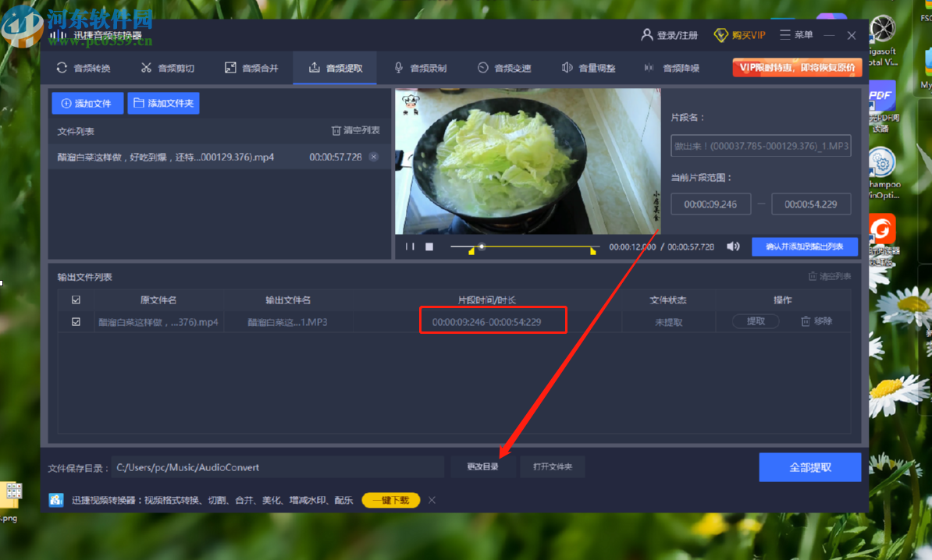Viewport: 932px width, 560px height.
Task: Switch to the 音频提取 extraction tab
Action: pos(335,68)
